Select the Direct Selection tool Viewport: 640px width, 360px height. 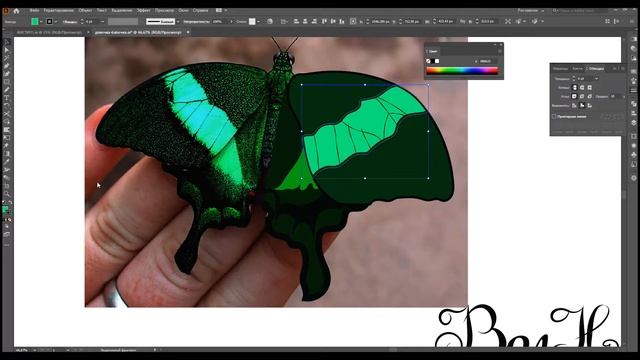tap(7, 50)
